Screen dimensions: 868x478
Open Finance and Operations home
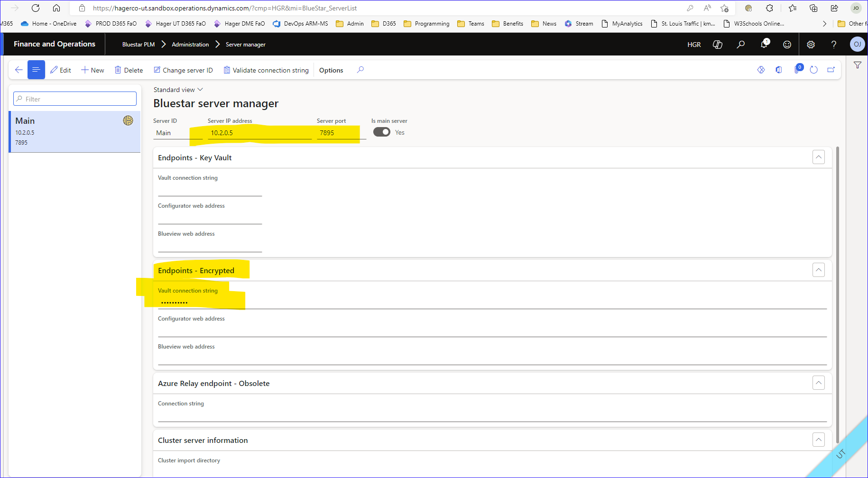click(55, 44)
